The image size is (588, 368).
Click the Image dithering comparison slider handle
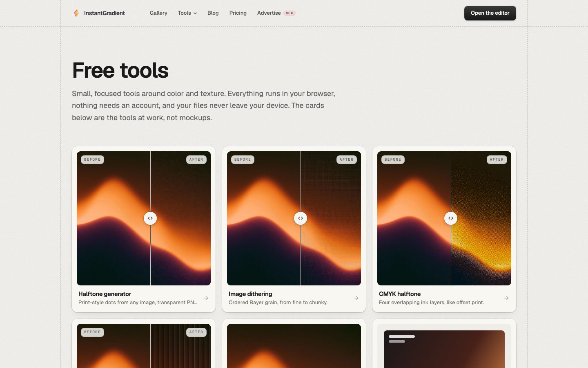pos(301,218)
